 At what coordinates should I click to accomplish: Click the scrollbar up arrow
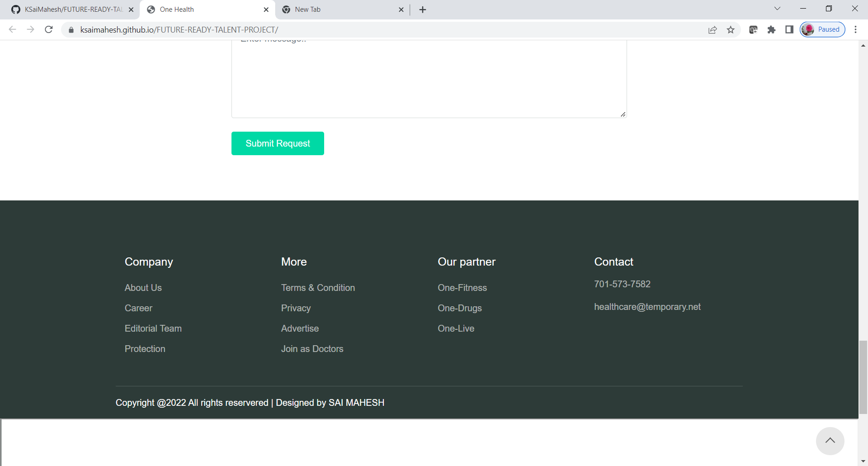point(863,45)
